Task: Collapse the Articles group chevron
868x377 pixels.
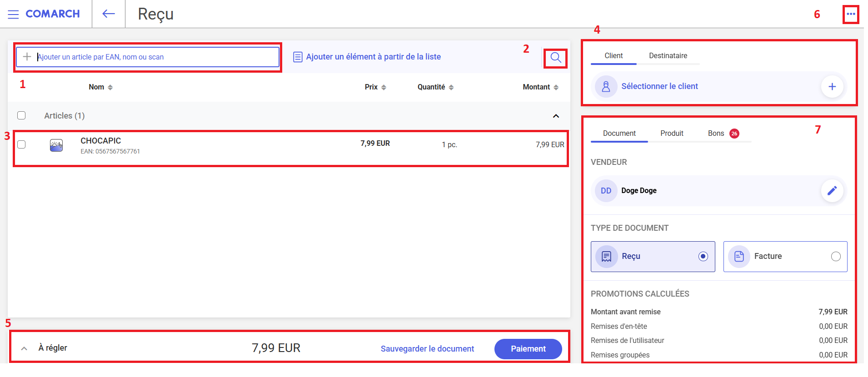Action: pyautogui.click(x=555, y=116)
